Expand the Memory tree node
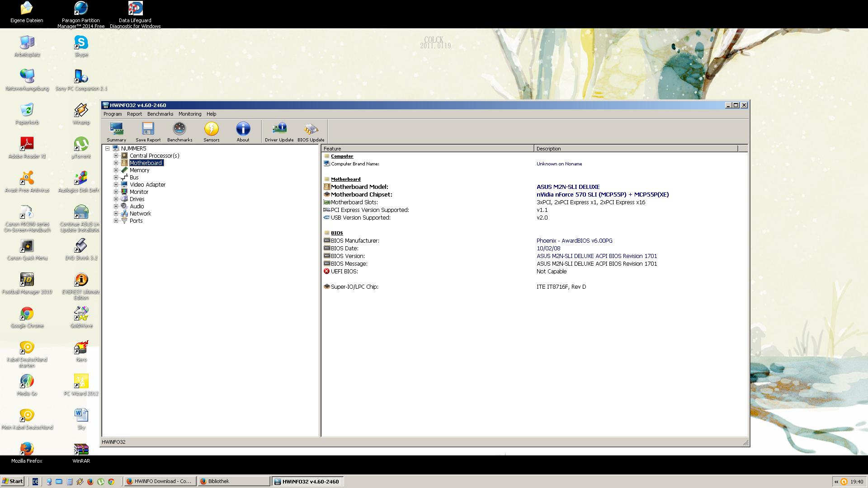This screenshot has height=488, width=868. [x=116, y=170]
